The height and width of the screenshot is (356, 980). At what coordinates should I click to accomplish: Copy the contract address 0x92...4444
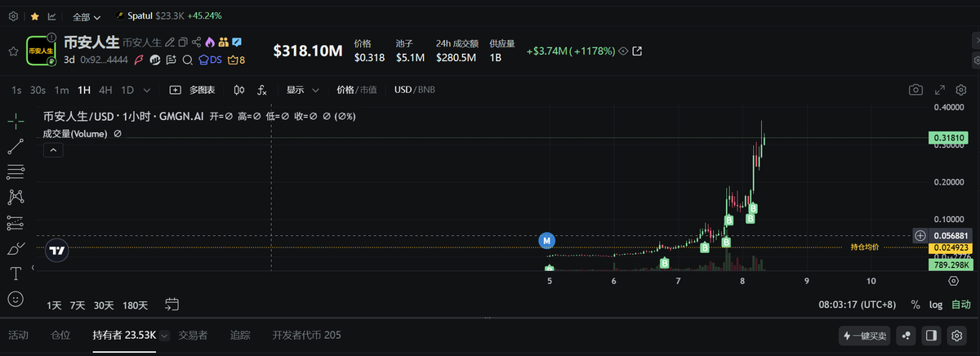(x=104, y=60)
